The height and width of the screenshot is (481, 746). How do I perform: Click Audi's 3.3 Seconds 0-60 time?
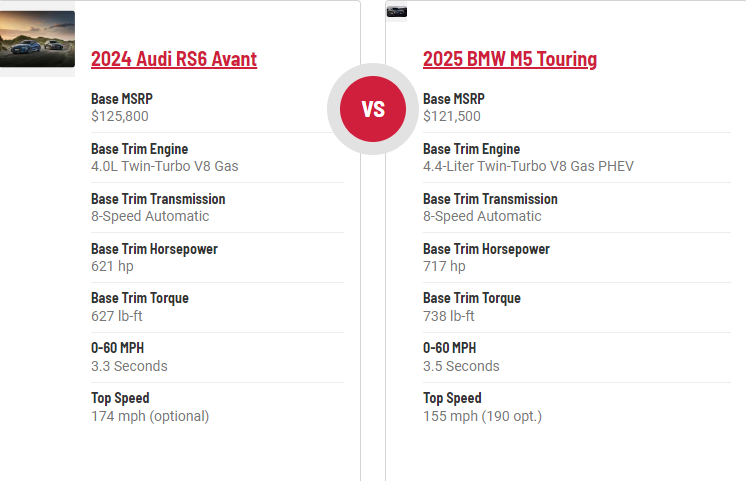pyautogui.click(x=129, y=366)
